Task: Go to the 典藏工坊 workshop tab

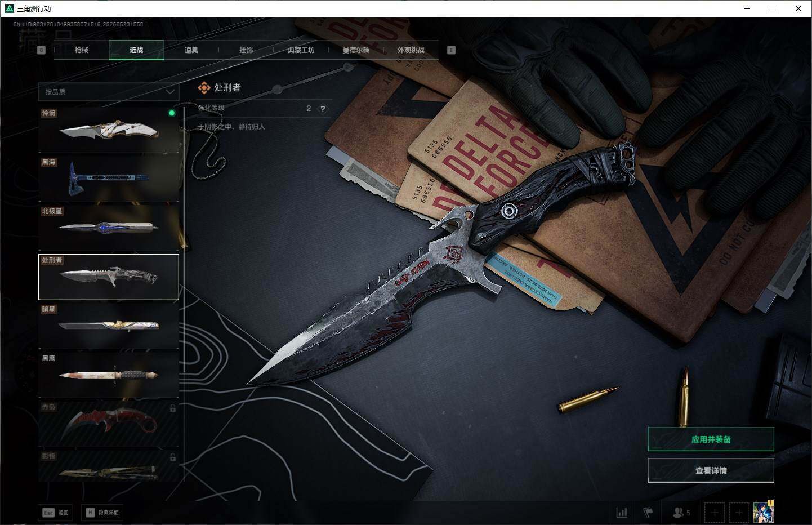Action: coord(301,50)
